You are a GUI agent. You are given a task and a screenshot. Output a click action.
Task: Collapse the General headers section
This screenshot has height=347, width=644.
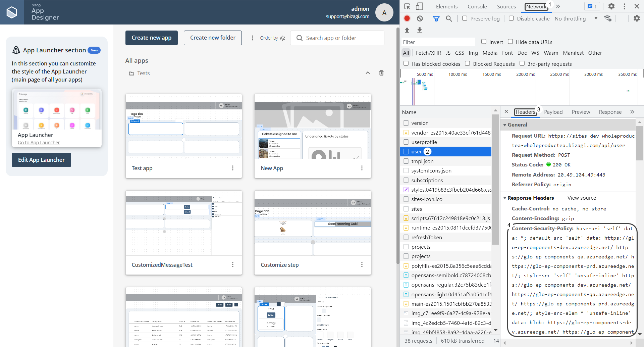tap(505, 125)
